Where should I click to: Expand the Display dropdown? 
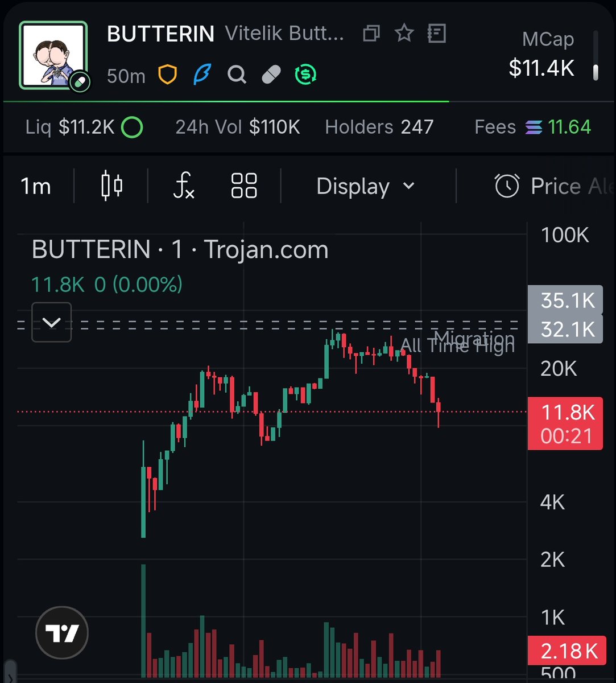[x=366, y=186]
